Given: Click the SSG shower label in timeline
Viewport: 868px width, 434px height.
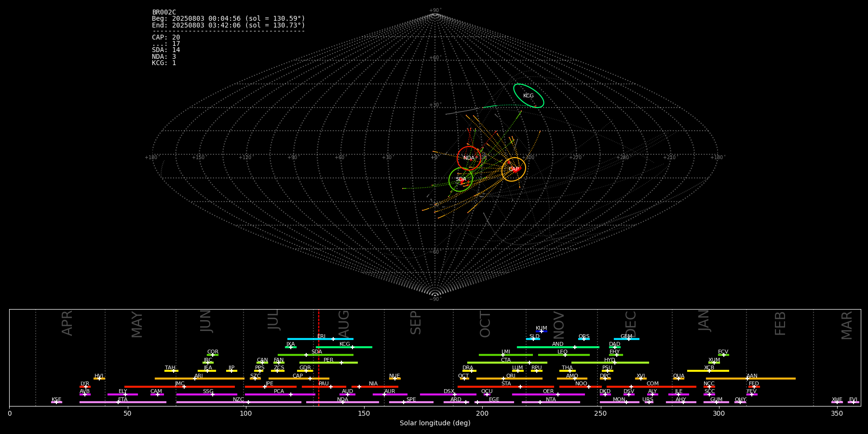Looking at the screenshot, I should pos(208,392).
